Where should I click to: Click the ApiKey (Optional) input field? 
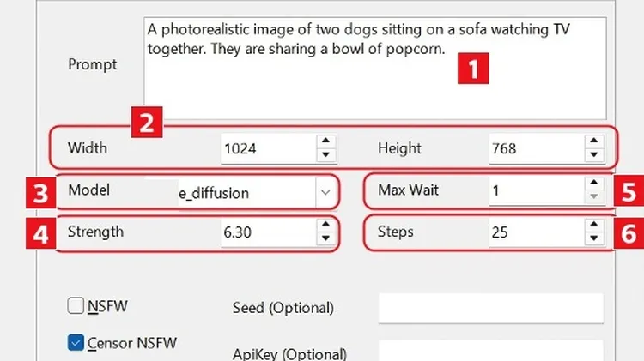pyautogui.click(x=491, y=352)
